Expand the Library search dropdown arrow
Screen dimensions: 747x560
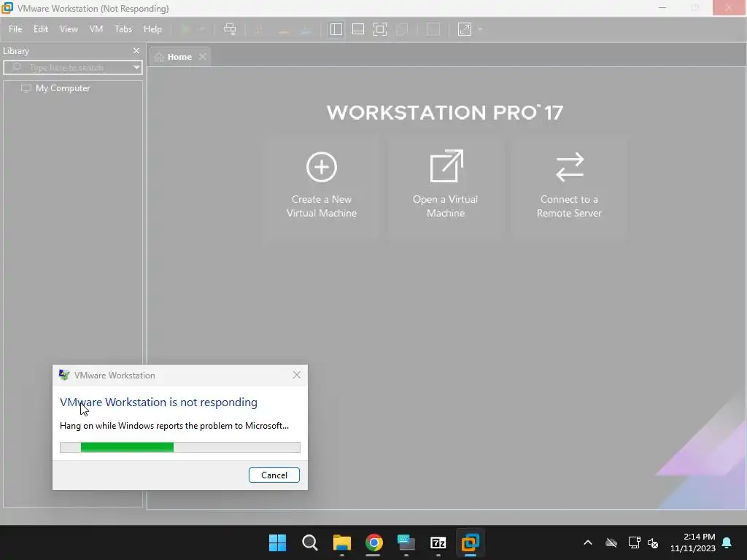pos(136,68)
